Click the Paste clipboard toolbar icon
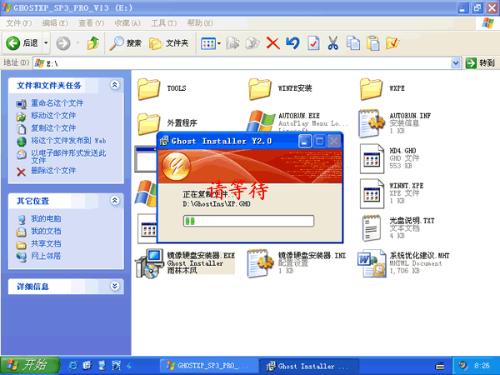Image resolution: width=500 pixels, height=375 pixels. [x=373, y=43]
